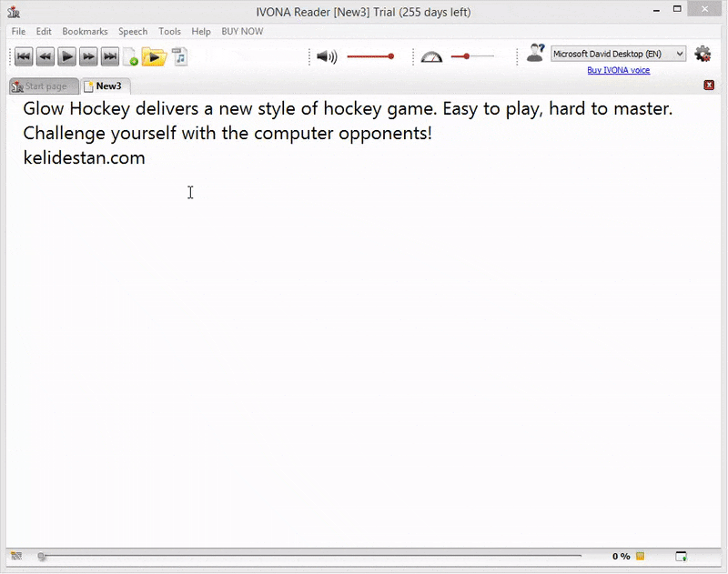Follow the Buy IVONA voice link
Image resolution: width=728 pixels, height=574 pixels.
tap(619, 70)
